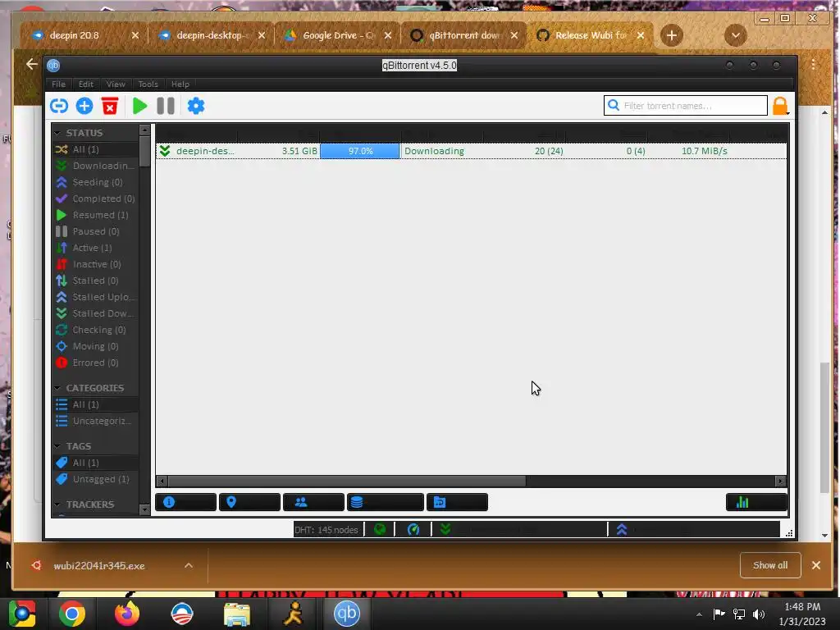Switch to deepin 20.8 browser tab

(x=84, y=35)
